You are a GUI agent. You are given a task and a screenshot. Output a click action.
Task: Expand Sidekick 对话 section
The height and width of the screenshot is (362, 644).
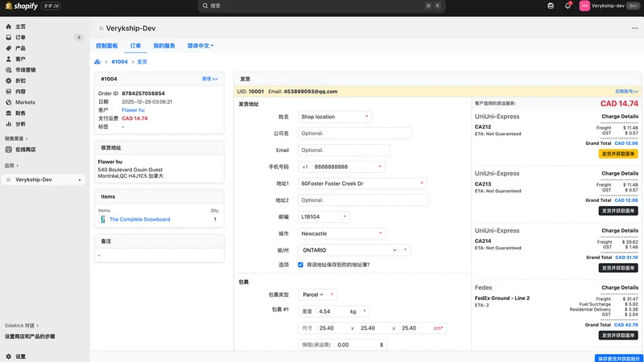(22, 326)
